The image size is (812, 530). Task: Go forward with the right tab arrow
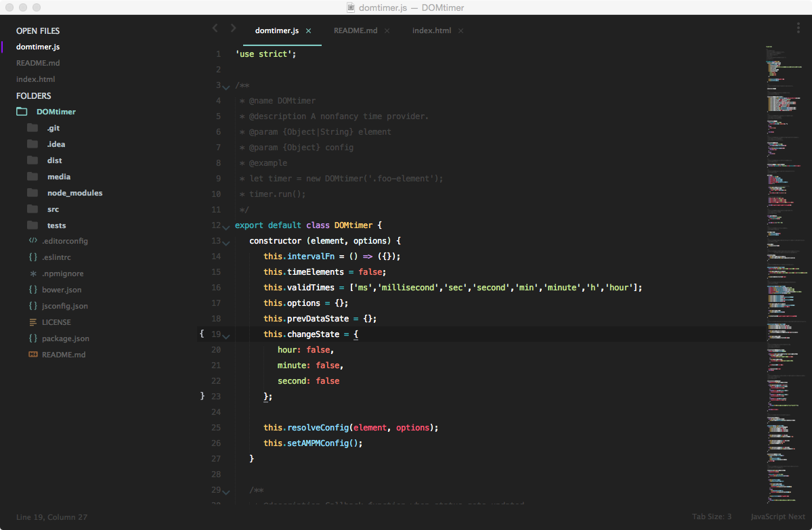(x=233, y=28)
